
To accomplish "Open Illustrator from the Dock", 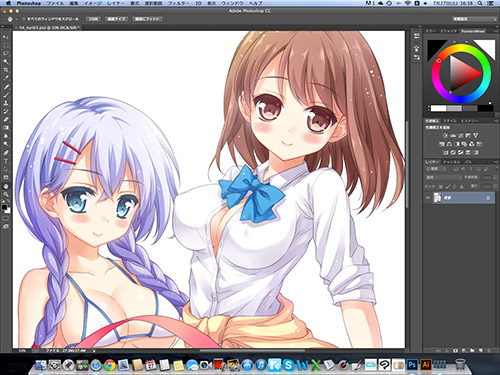I will (x=426, y=364).
